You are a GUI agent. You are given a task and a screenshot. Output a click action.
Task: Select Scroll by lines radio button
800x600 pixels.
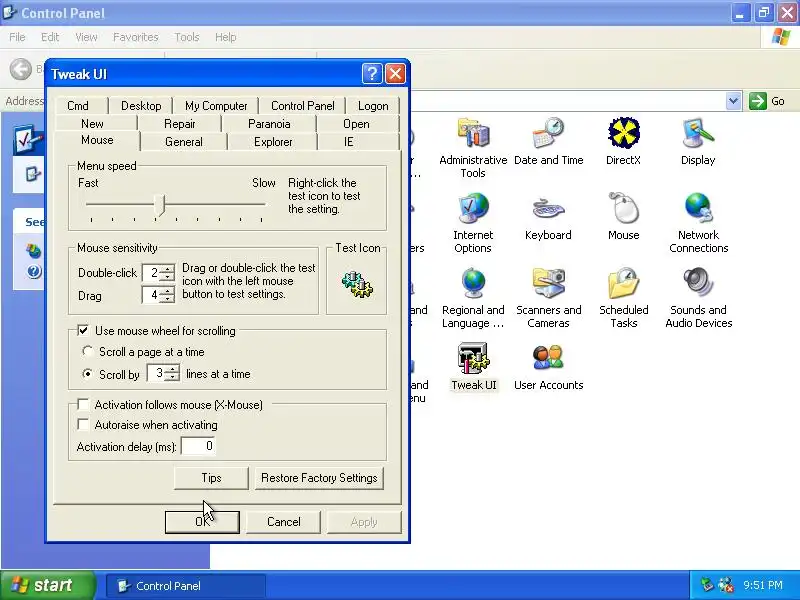pyautogui.click(x=88, y=374)
